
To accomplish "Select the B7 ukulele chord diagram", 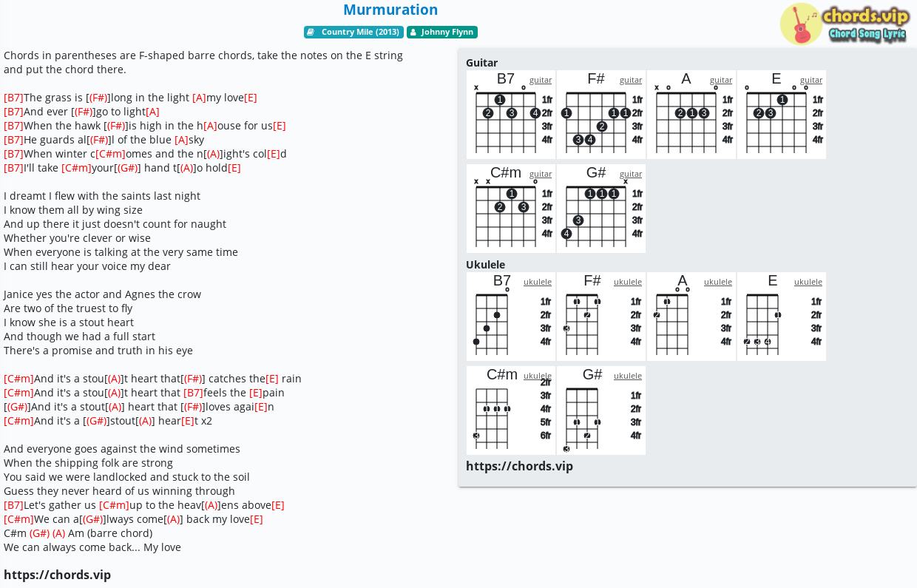I will [511, 317].
